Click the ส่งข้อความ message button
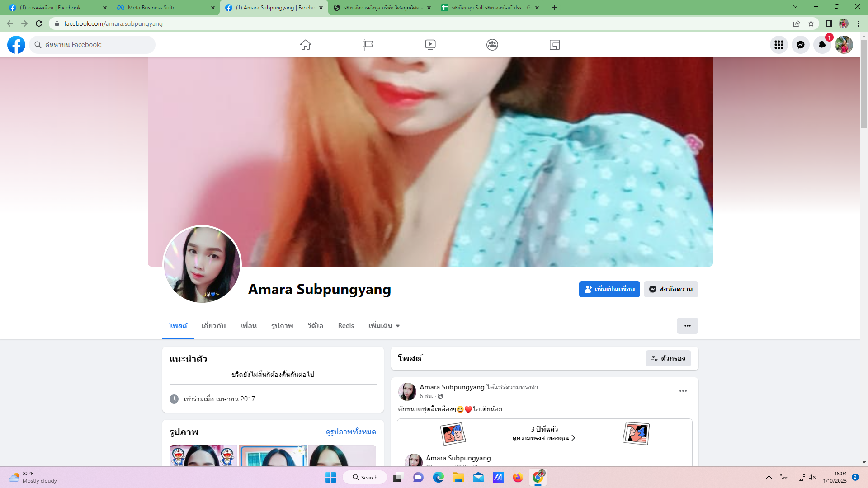The height and width of the screenshot is (488, 868). coord(671,289)
